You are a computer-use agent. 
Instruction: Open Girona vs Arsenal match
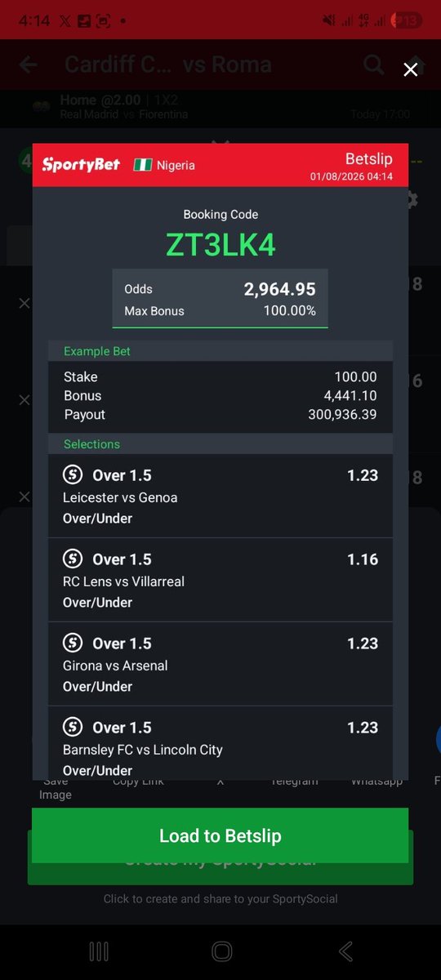pyautogui.click(x=115, y=666)
